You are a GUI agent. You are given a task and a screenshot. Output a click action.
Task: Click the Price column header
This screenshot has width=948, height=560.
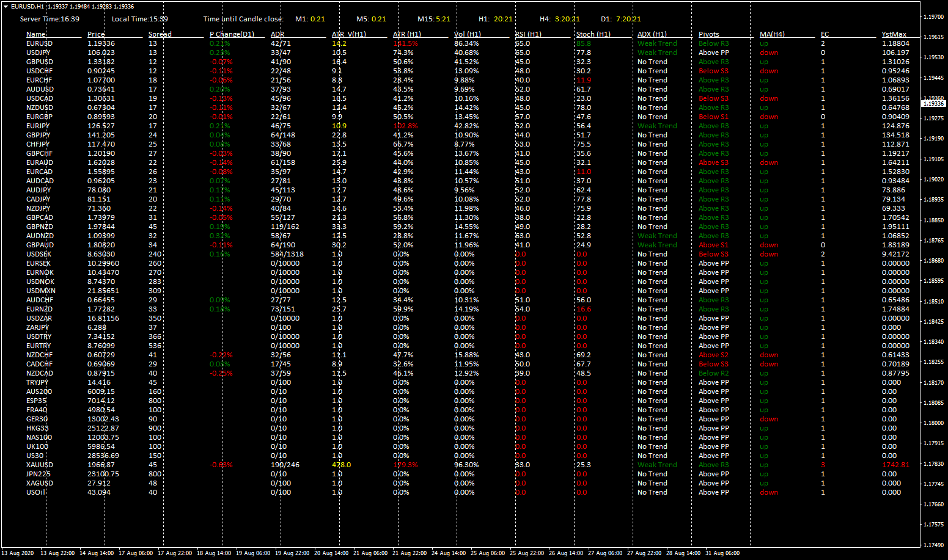[x=96, y=34]
